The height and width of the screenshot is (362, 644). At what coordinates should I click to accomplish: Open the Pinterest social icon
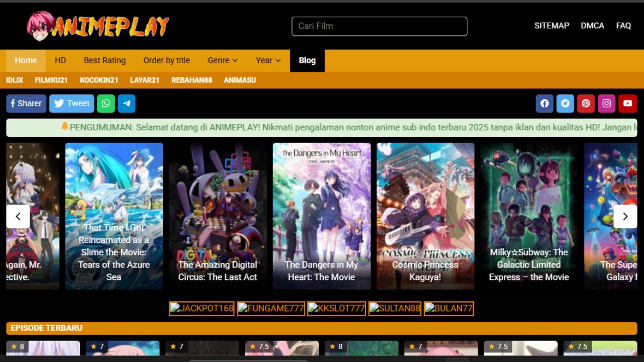tap(586, 104)
